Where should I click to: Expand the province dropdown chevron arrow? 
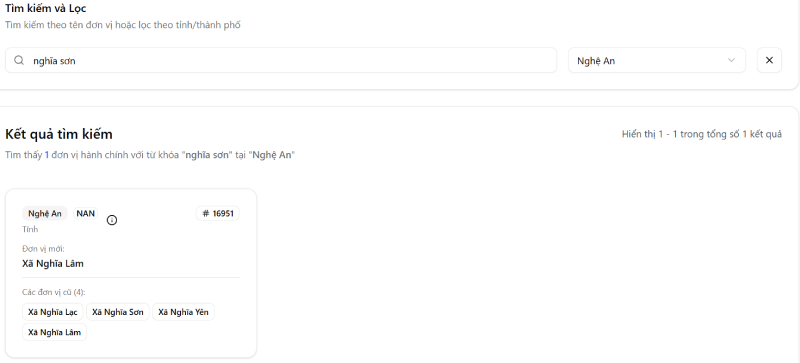click(x=731, y=60)
